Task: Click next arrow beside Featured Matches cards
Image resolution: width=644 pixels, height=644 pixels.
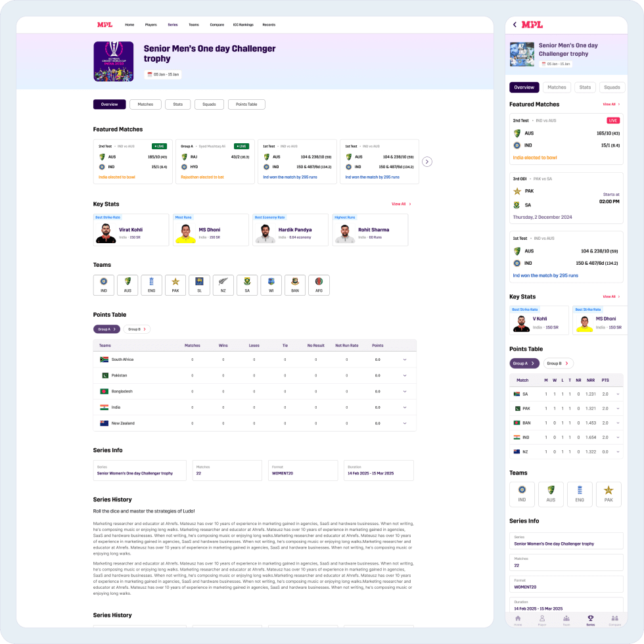Action: pyautogui.click(x=427, y=162)
